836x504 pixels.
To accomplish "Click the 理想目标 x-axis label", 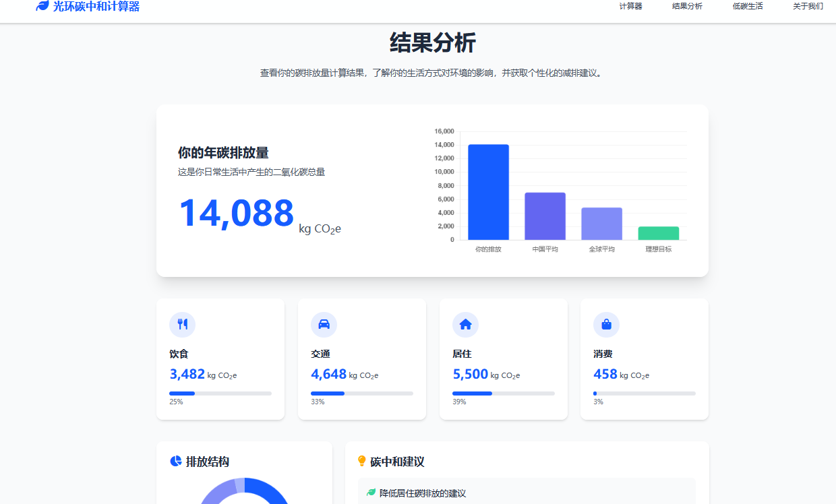I will [659, 249].
